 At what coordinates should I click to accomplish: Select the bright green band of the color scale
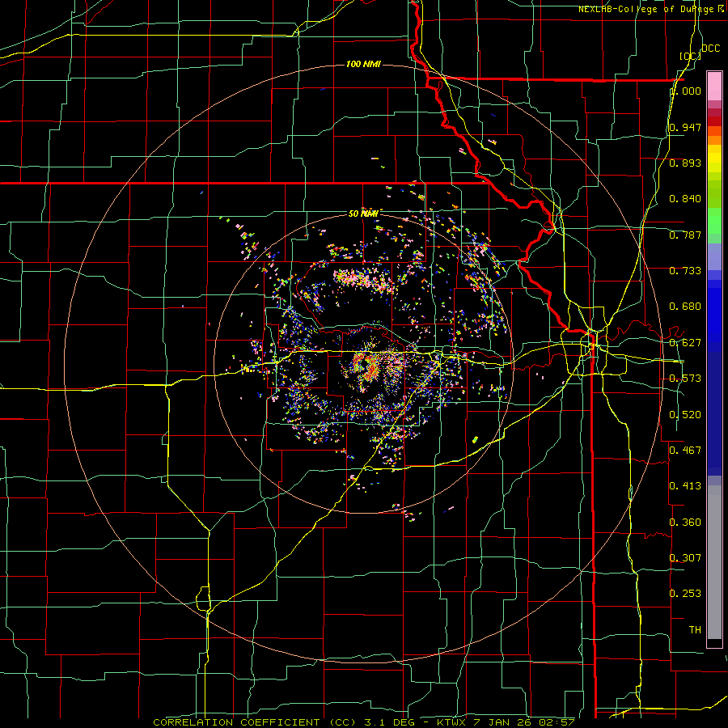tap(714, 221)
